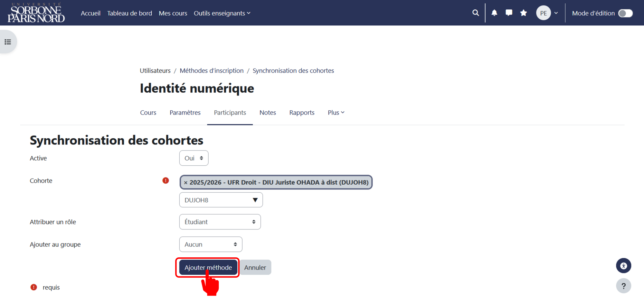
Task: Click the PE user avatar
Action: tap(544, 13)
